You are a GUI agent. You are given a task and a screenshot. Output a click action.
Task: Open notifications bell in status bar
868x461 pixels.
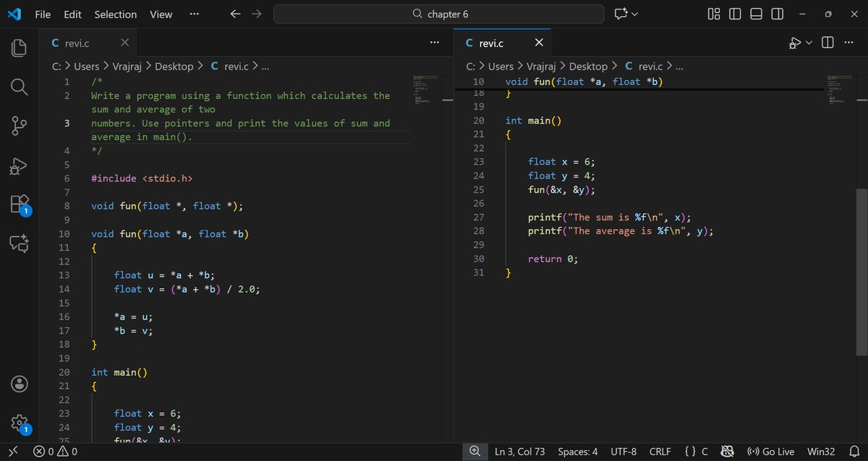pyautogui.click(x=854, y=452)
